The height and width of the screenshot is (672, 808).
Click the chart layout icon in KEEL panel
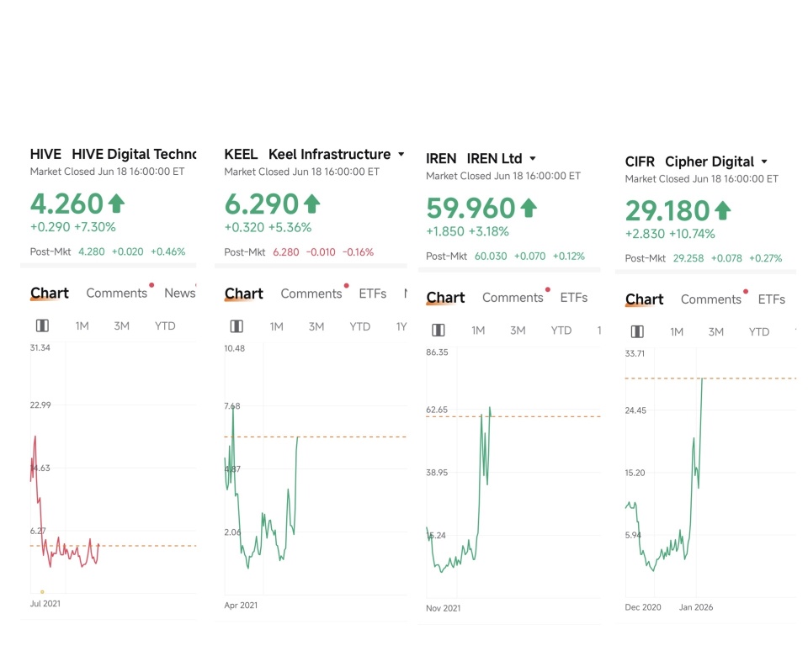click(237, 326)
